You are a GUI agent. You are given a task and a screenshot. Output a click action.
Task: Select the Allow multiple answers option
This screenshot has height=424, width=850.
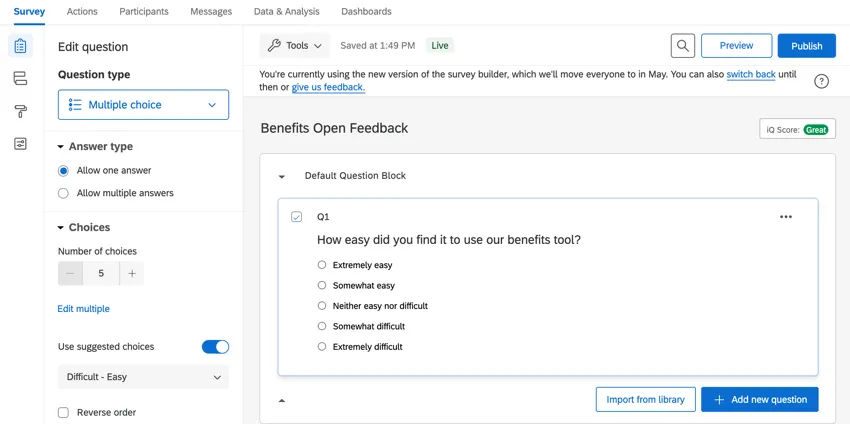click(64, 193)
